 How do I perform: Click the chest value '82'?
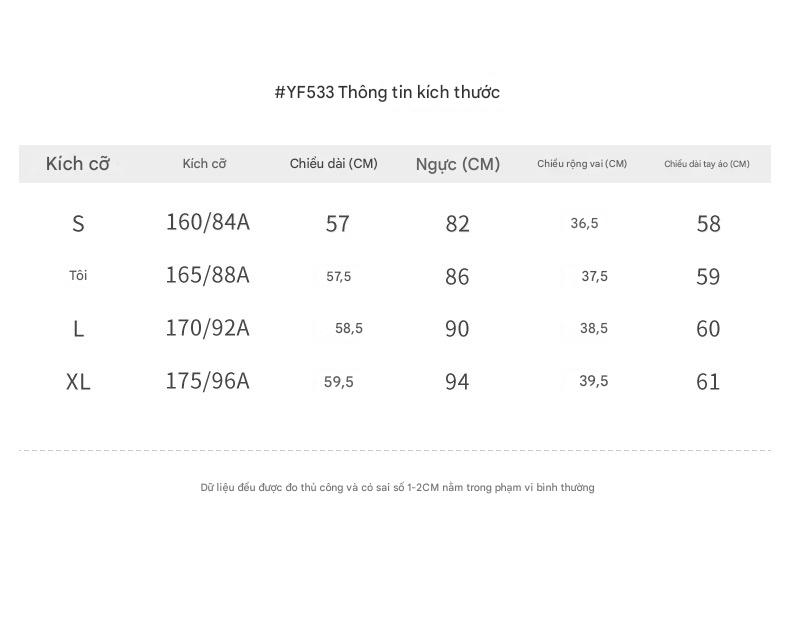pyautogui.click(x=457, y=224)
